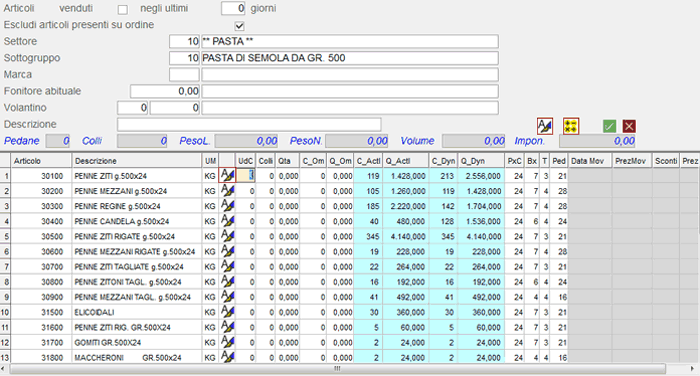Click the Settore code field
Viewport: 700px width, 376px height.
[x=184, y=42]
